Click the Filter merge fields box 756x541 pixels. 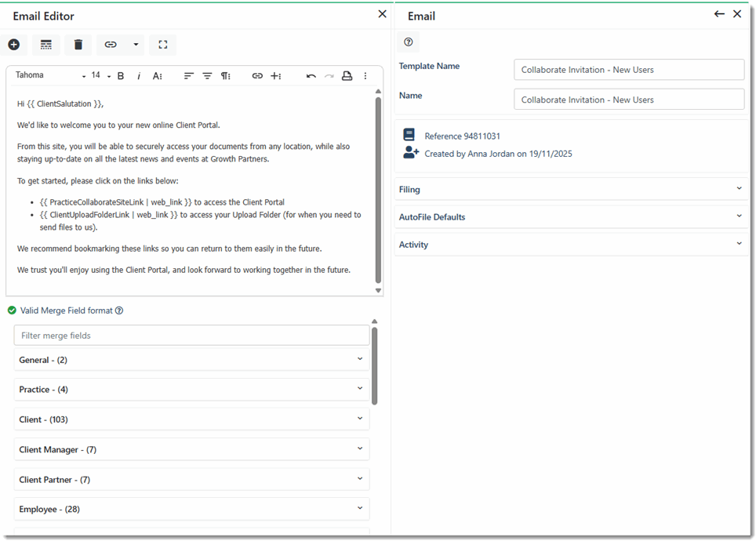tap(191, 335)
